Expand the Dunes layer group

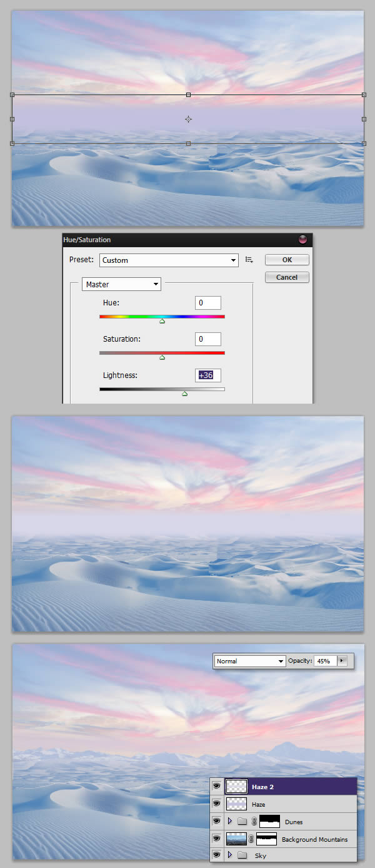[231, 822]
